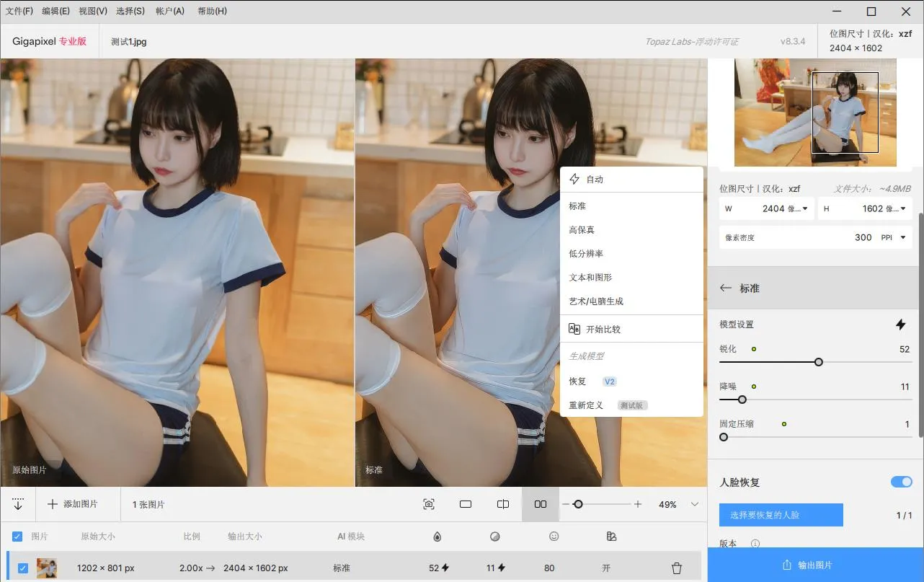Click the 选择要恢复的人脸 button

pos(781,515)
